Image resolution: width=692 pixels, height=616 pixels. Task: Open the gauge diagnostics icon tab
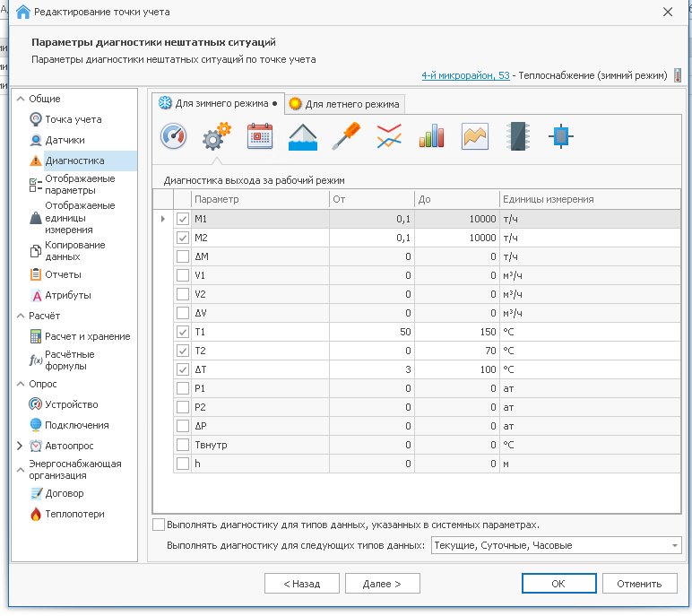173,136
